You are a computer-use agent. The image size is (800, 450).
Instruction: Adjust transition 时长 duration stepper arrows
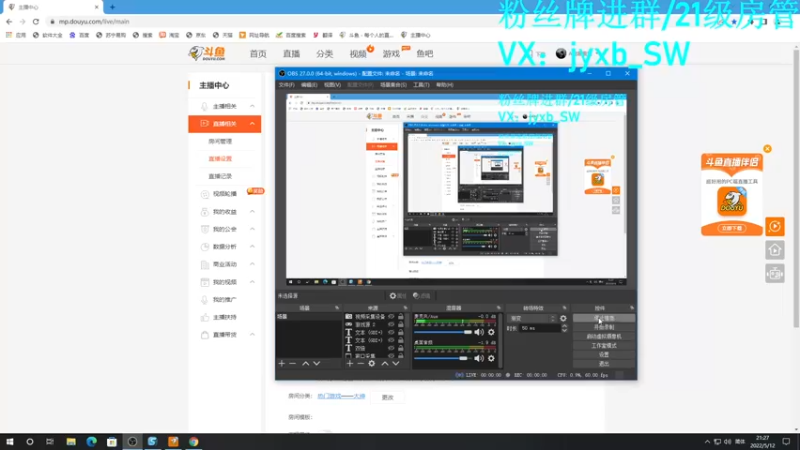point(564,329)
